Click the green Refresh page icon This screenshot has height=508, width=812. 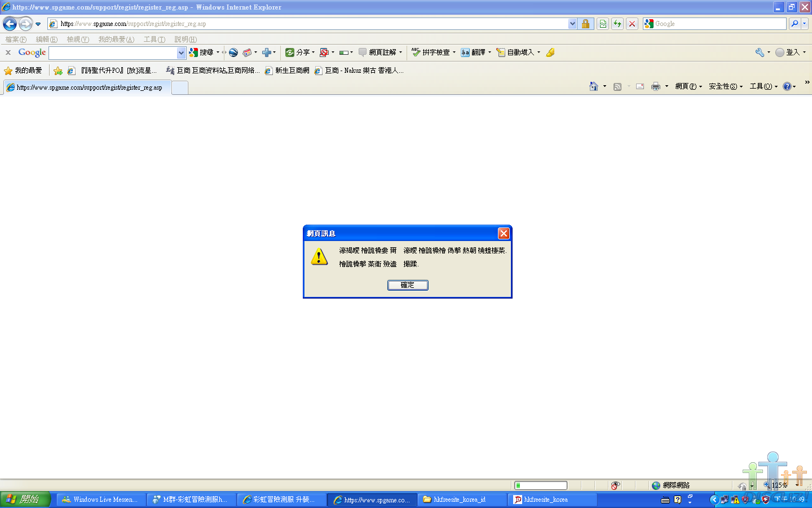(x=617, y=24)
